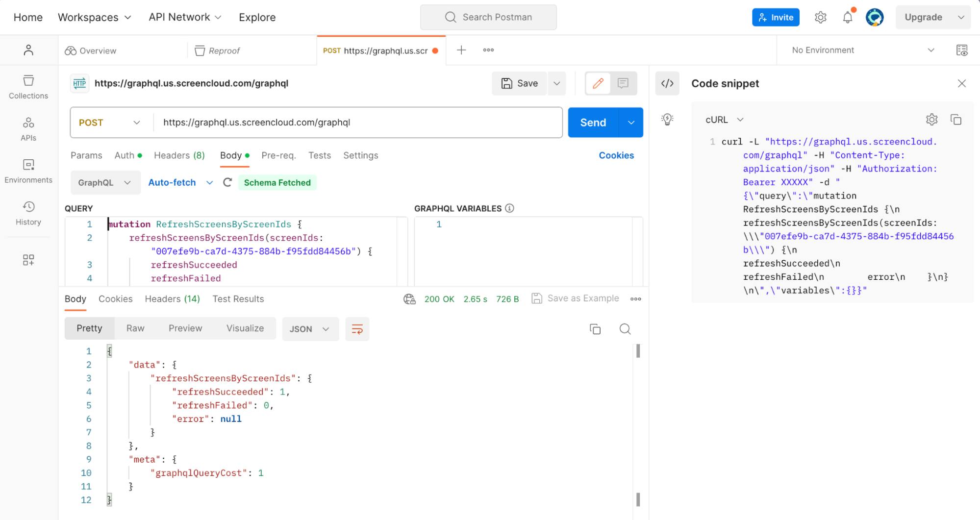Click the Send button
This screenshot has width=980, height=520.
tap(593, 123)
